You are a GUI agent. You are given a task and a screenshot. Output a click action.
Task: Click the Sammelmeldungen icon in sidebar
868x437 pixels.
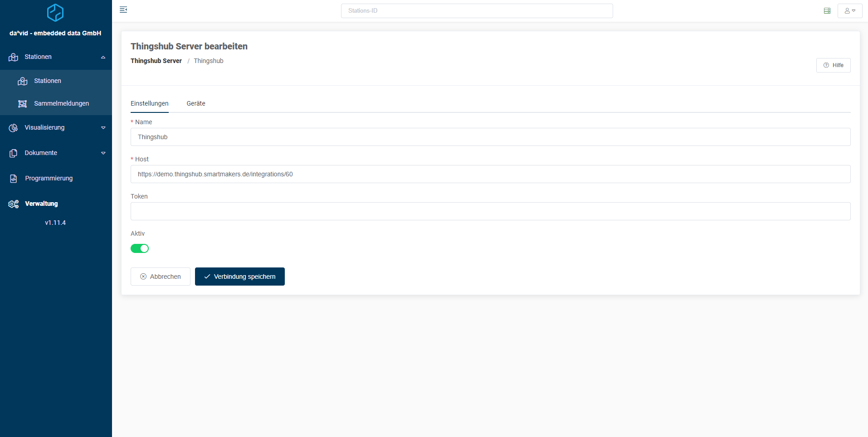[22, 104]
